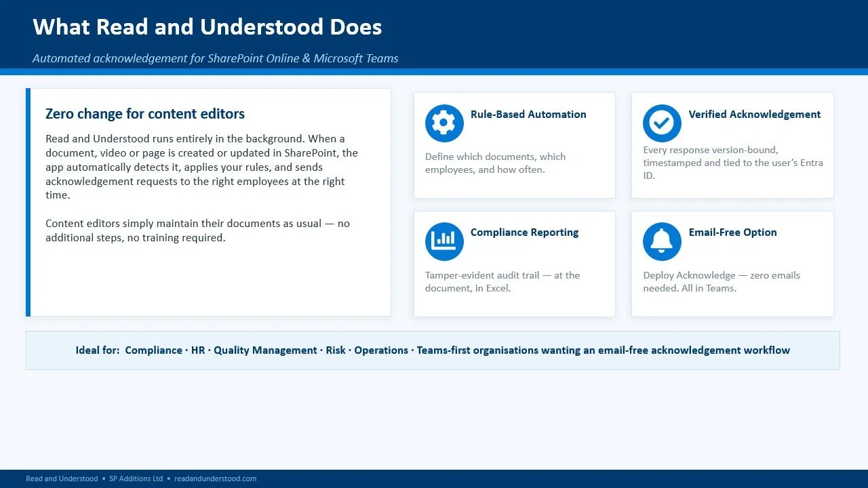The width and height of the screenshot is (868, 488).
Task: Click the paragraph starting 'Read and Understood runs entirely'
Action: pyautogui.click(x=201, y=167)
